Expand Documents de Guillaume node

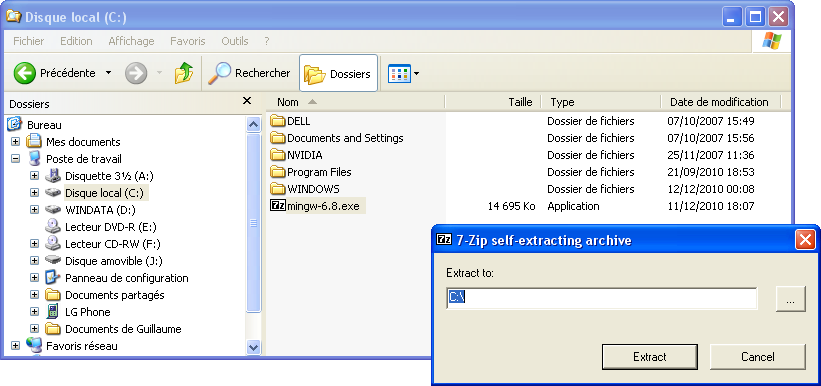[x=35, y=328]
